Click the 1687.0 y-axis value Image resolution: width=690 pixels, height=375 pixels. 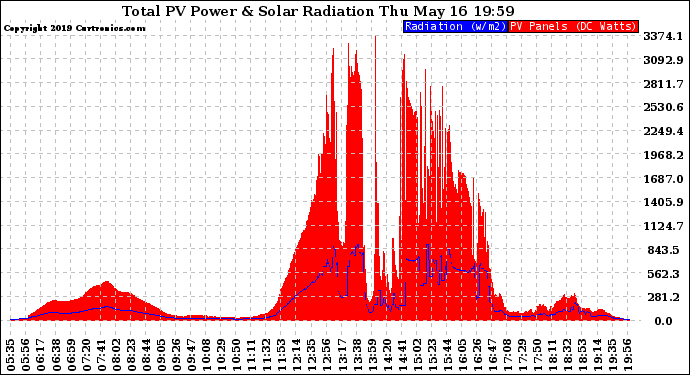664,179
